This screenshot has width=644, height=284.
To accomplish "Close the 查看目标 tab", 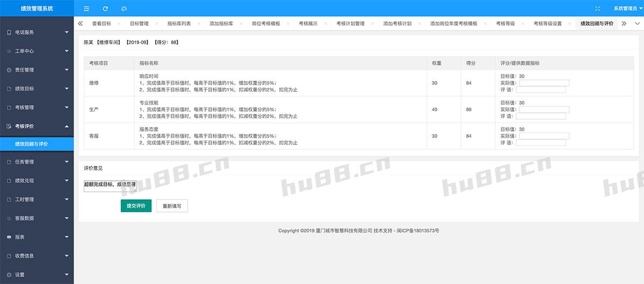I will click(119, 24).
